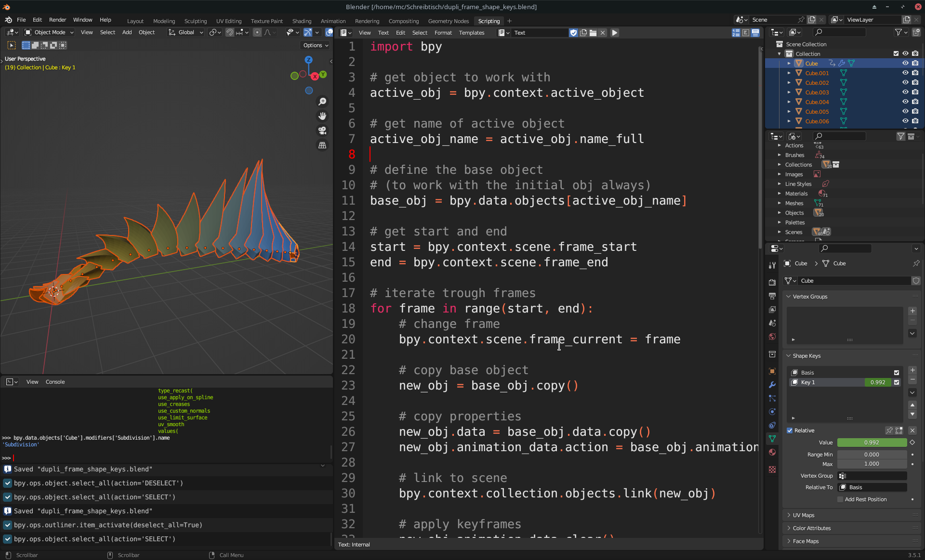Click the camera view icon in viewport
The width and height of the screenshot is (925, 560).
point(322,130)
